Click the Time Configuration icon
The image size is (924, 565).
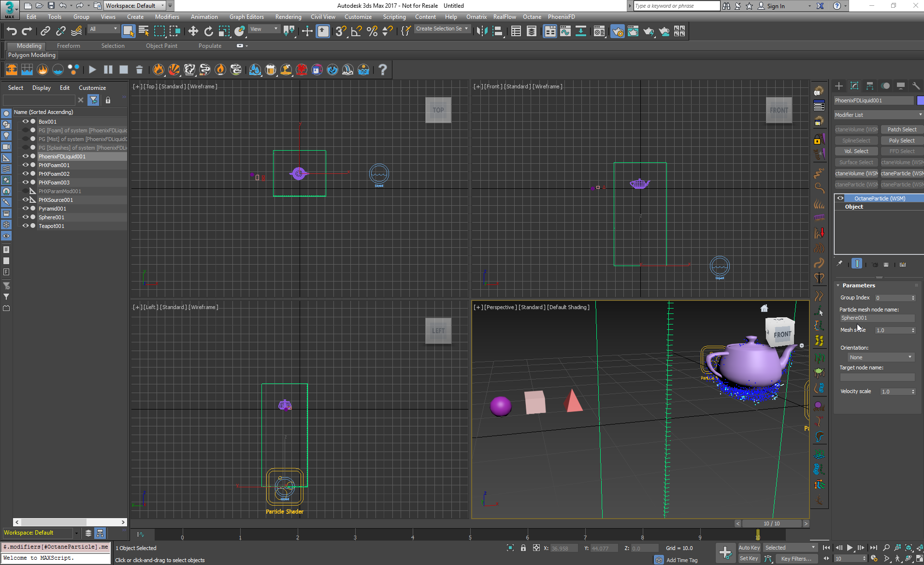click(874, 558)
